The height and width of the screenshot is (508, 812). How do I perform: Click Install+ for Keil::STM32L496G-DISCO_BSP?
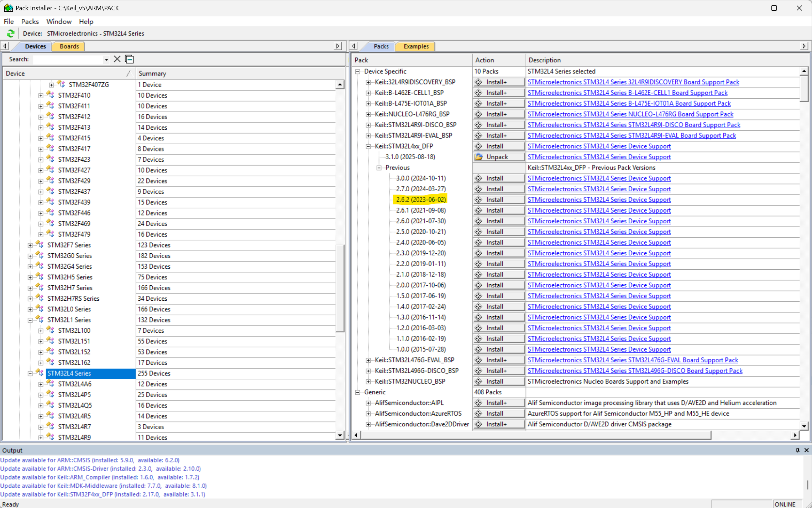(499, 370)
